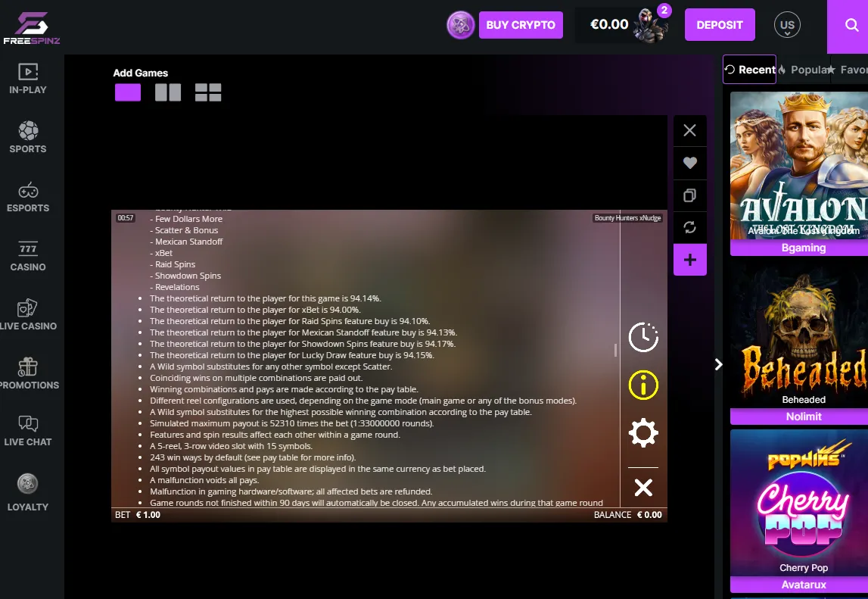Open the Esports section
This screenshot has height=599, width=868.
pos(28,197)
